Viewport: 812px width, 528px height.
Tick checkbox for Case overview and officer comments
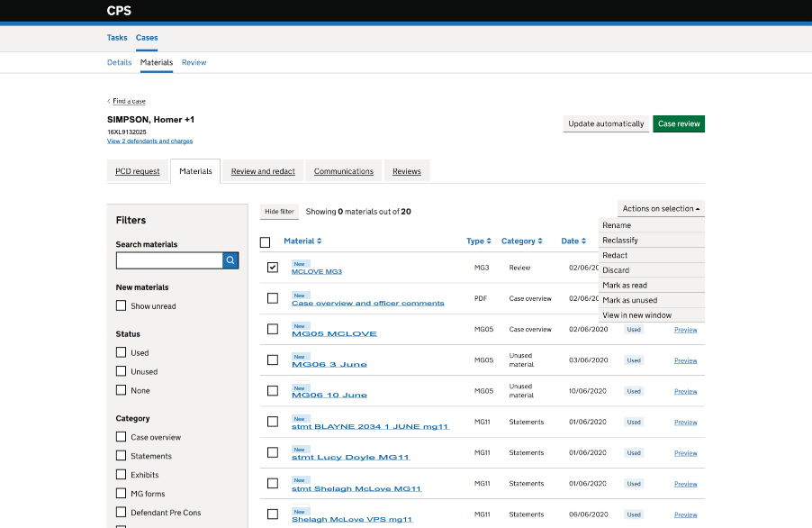coord(273,298)
